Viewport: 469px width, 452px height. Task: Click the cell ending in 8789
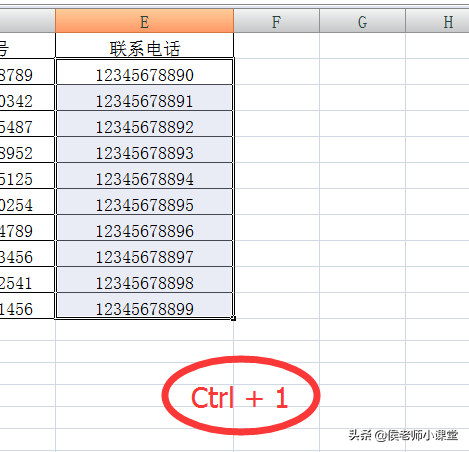point(27,72)
